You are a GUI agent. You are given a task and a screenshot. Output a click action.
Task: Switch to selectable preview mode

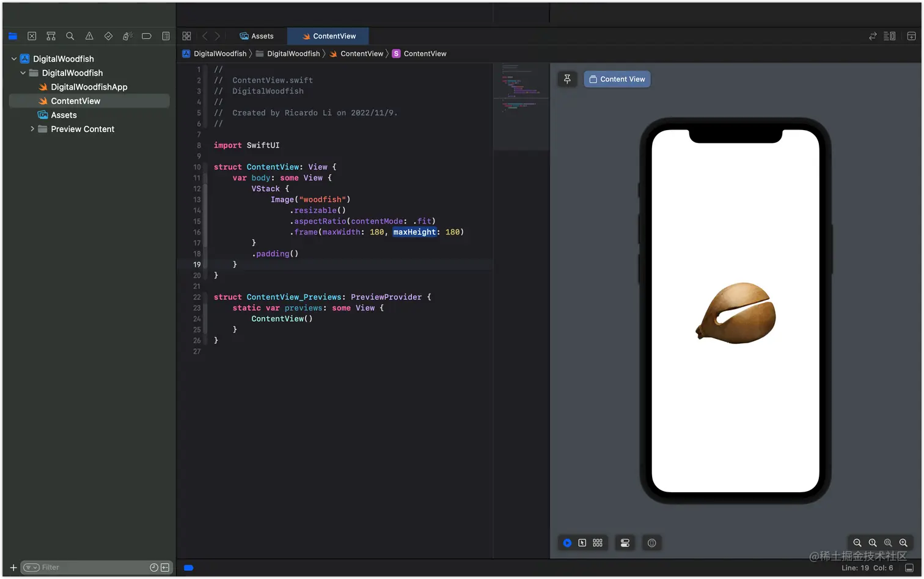582,543
